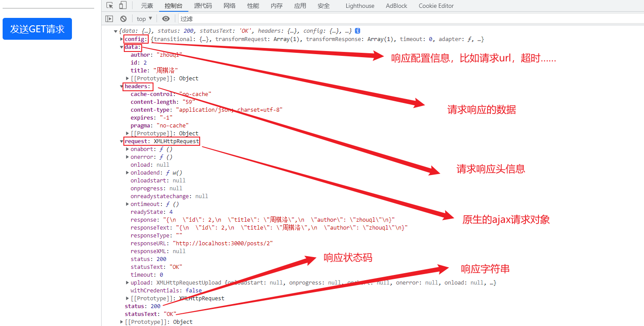
Task: Expand the config property arrow
Action: click(x=122, y=39)
